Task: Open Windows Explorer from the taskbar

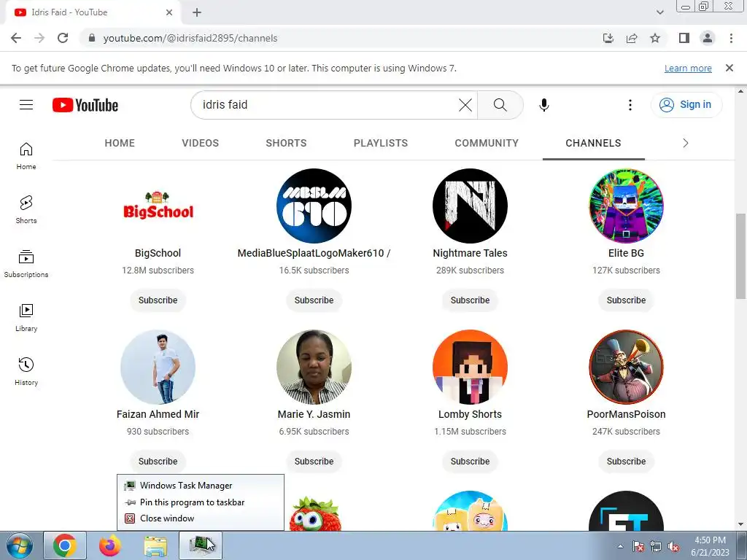Action: 156,545
